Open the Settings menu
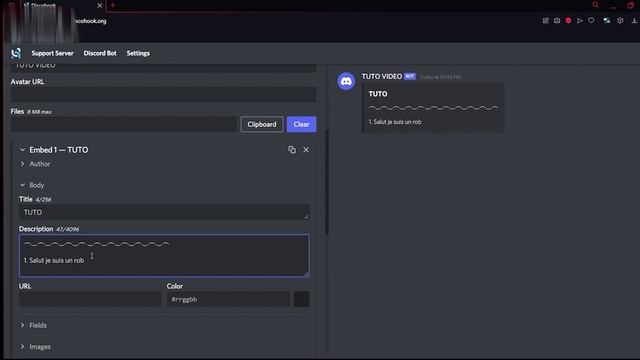 (x=138, y=53)
